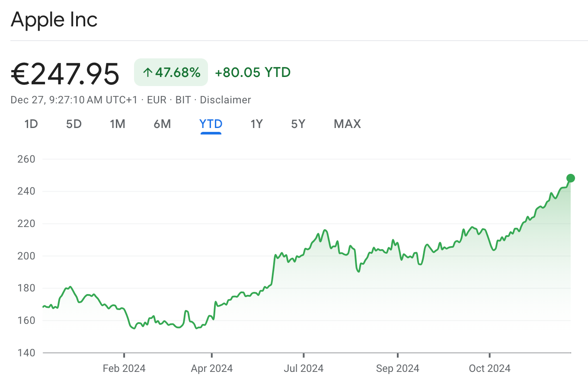Select the 5D time range tab
588x384 pixels.
pos(74,125)
